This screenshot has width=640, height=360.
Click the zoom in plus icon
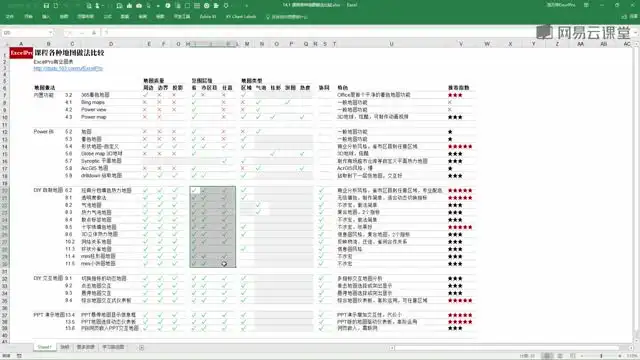620,356
